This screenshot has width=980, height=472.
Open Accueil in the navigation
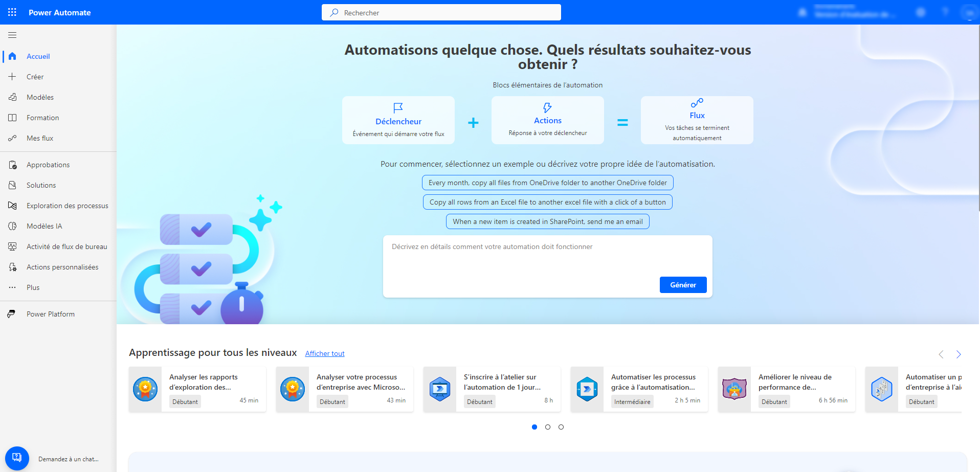pos(38,56)
